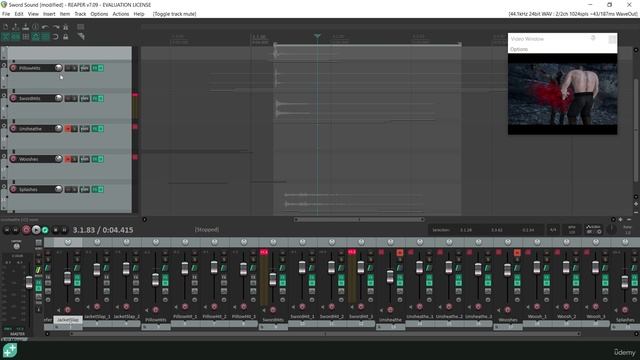Open Project Settings info icon
The image size is (640, 360).
pyautogui.click(x=36, y=27)
